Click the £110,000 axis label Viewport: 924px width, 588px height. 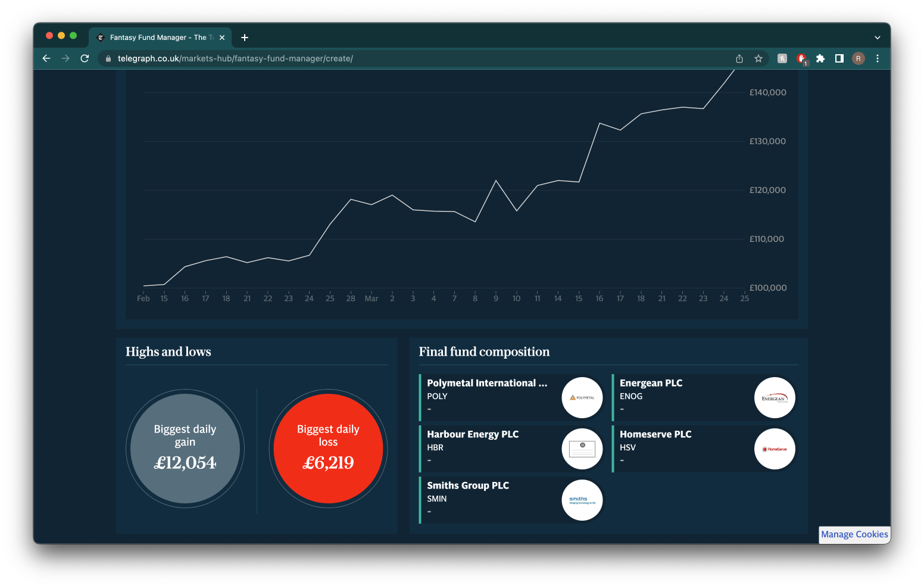pyautogui.click(x=767, y=239)
